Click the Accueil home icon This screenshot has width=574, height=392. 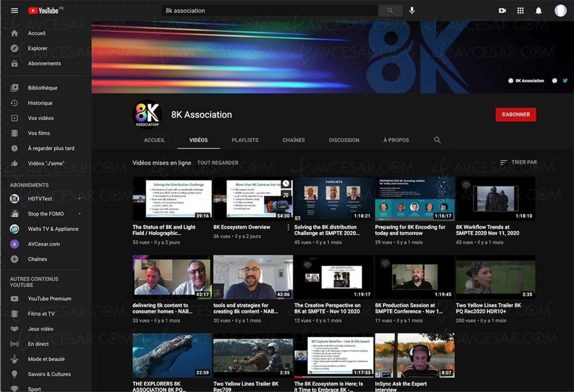point(14,33)
